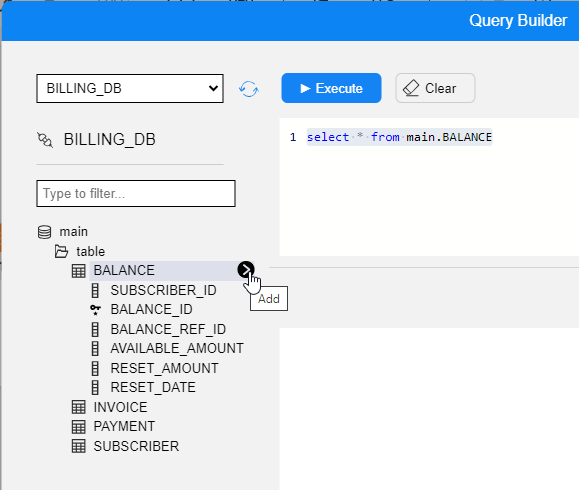Screen dimensions: 579x490
Task: Select the PAYMENT table
Action: [124, 426]
